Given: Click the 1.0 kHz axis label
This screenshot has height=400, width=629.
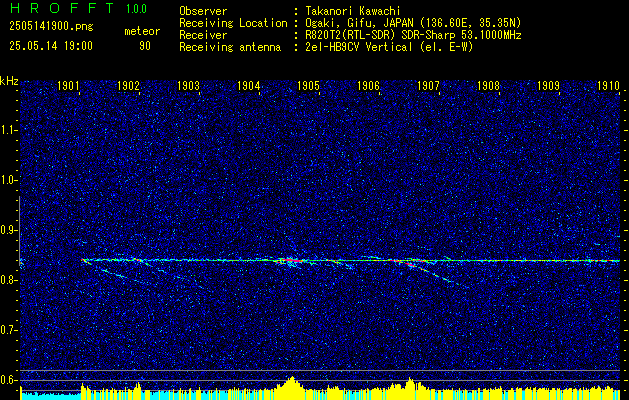Looking at the screenshot, I should coord(9,180).
